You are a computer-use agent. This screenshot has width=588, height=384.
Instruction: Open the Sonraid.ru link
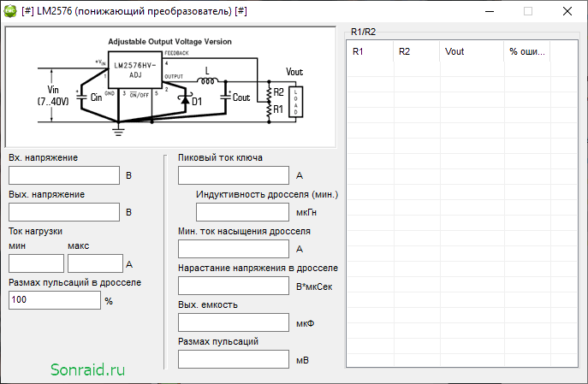[x=88, y=369]
